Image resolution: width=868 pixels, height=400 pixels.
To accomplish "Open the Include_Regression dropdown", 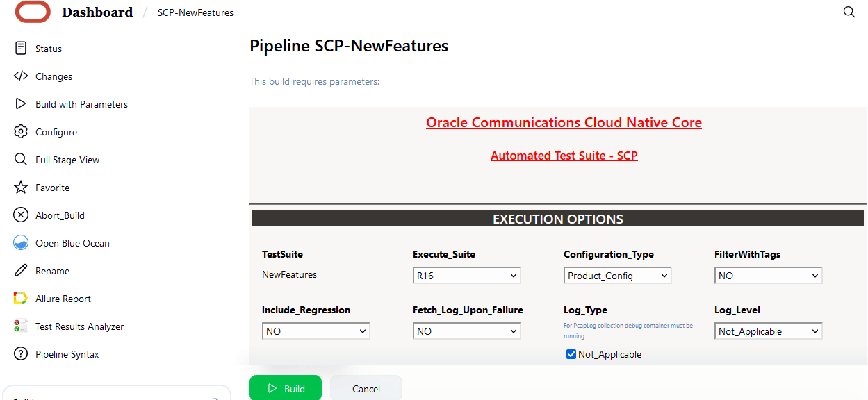I will pyautogui.click(x=316, y=331).
